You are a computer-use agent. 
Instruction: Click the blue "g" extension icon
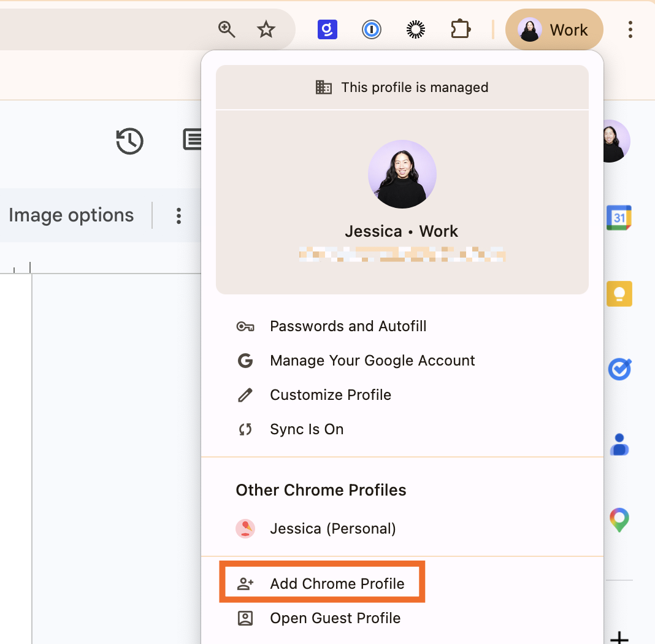pos(327,29)
